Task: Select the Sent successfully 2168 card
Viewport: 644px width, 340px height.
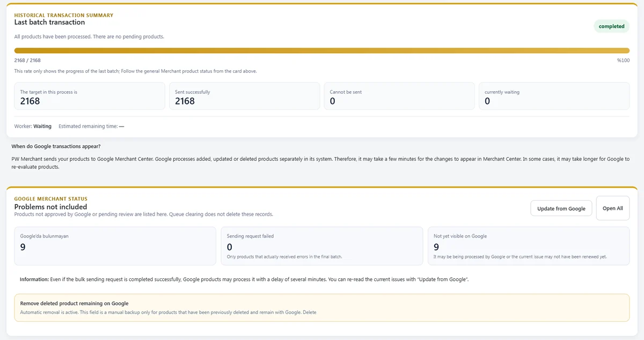Action: click(x=245, y=96)
